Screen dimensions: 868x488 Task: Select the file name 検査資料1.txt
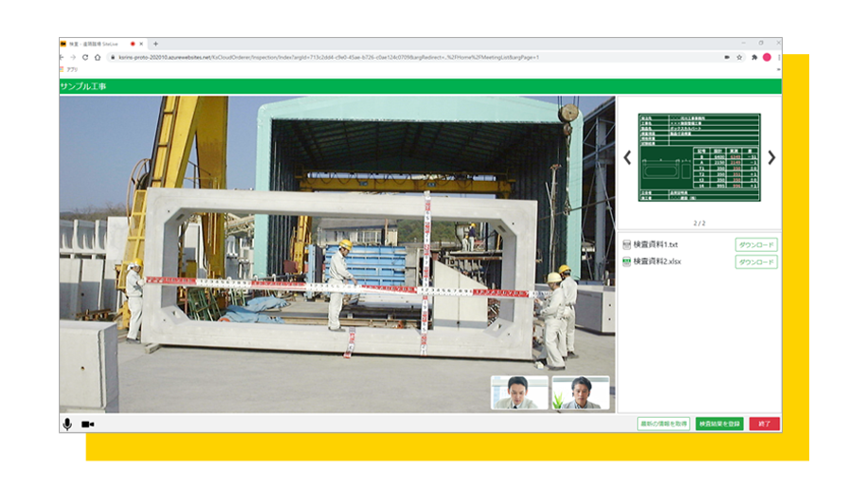(x=656, y=244)
